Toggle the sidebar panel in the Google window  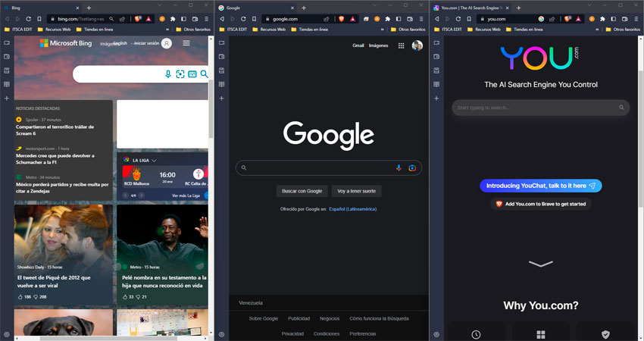point(400,18)
